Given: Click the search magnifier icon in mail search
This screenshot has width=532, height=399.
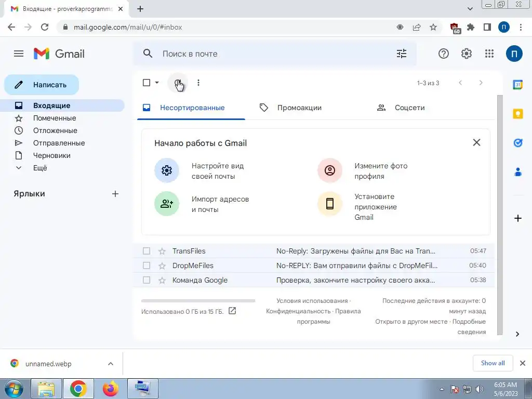Looking at the screenshot, I should click(x=148, y=54).
